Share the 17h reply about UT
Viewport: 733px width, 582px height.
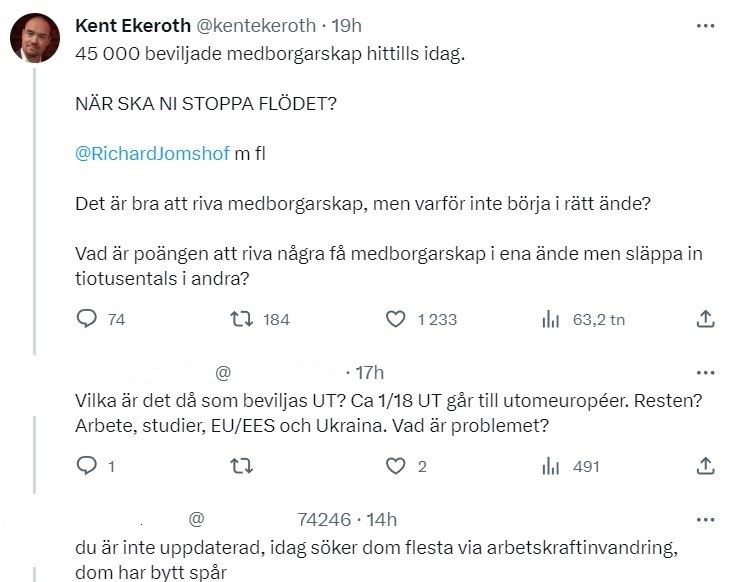pyautogui.click(x=704, y=465)
